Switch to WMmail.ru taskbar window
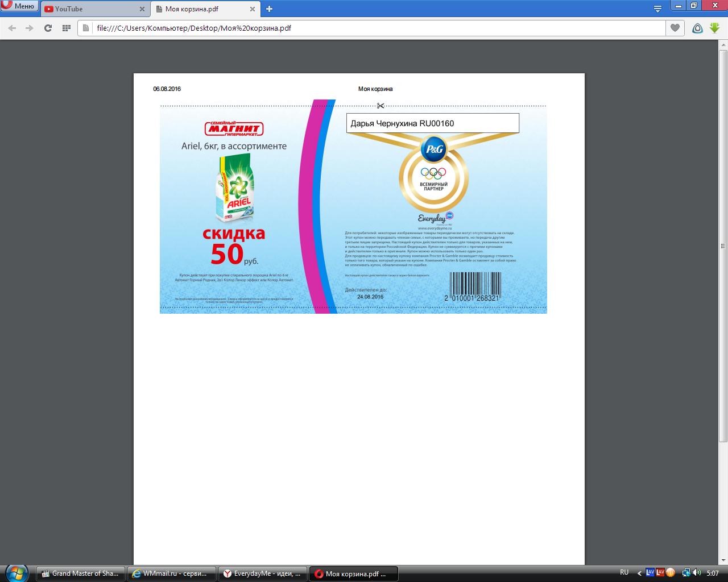This screenshot has height=582, width=728. pyautogui.click(x=171, y=573)
